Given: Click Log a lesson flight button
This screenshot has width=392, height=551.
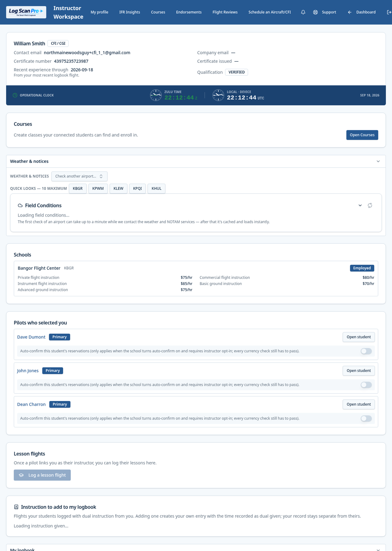Looking at the screenshot, I should click(42, 475).
